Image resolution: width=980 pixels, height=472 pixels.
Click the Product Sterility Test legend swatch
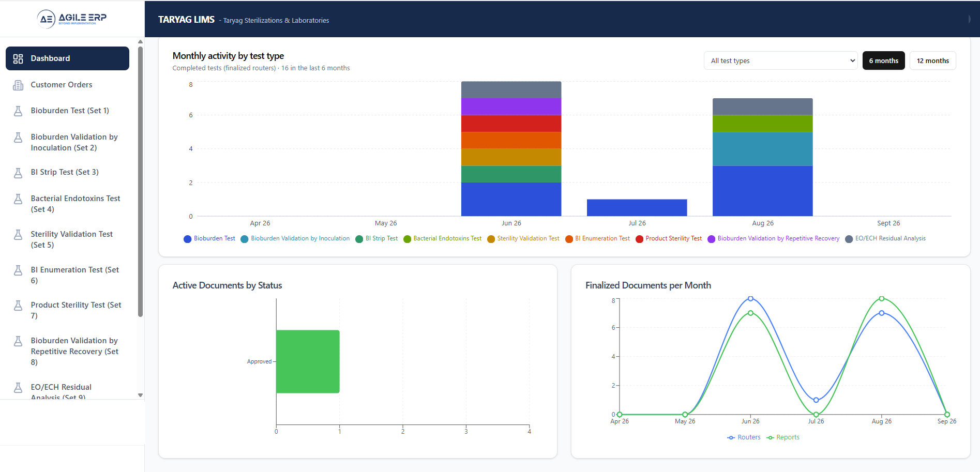[x=639, y=239]
